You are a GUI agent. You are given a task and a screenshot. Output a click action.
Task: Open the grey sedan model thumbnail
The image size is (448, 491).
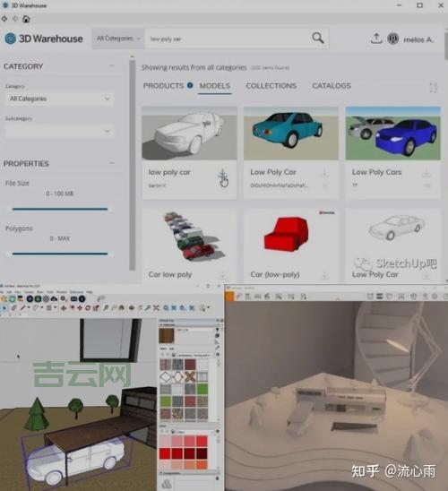coord(189,134)
